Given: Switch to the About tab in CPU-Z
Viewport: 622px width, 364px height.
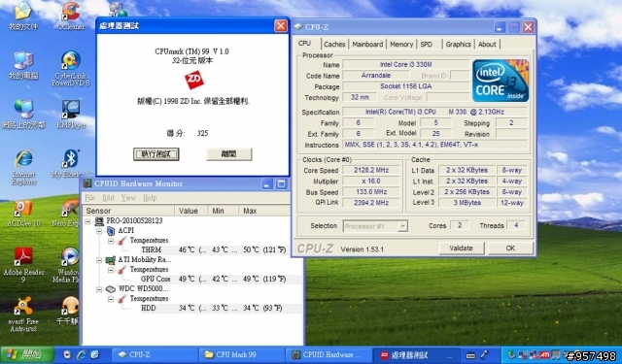Looking at the screenshot, I should pyautogui.click(x=487, y=45).
